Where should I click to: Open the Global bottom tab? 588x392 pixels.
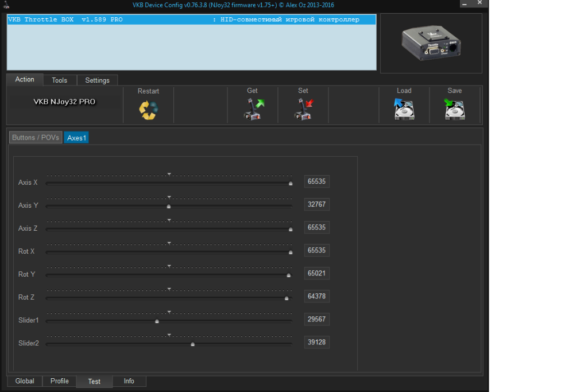(25, 381)
